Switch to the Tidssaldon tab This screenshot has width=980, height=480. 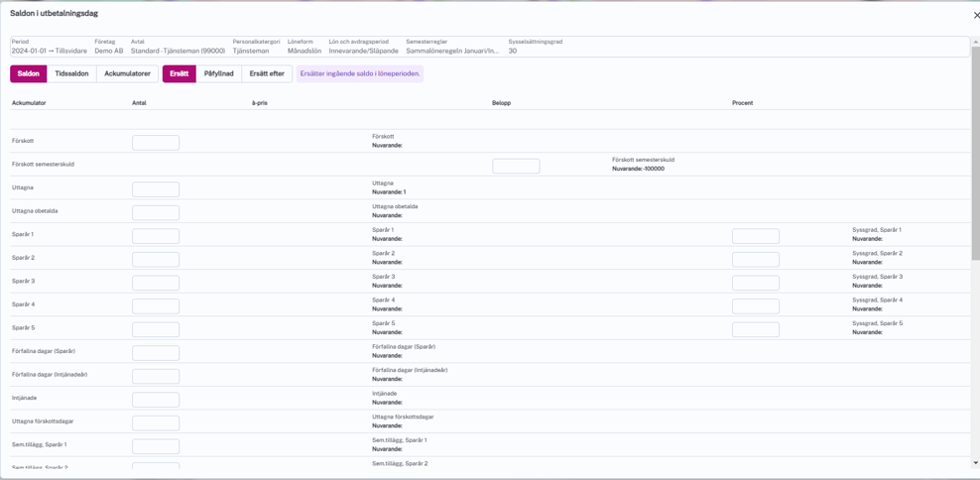tap(71, 73)
